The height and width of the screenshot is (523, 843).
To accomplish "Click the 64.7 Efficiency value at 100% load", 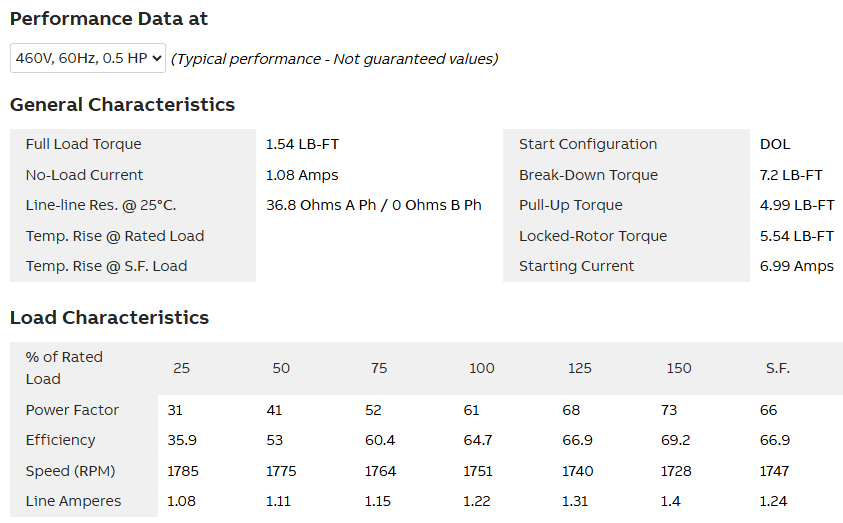I will (478, 440).
